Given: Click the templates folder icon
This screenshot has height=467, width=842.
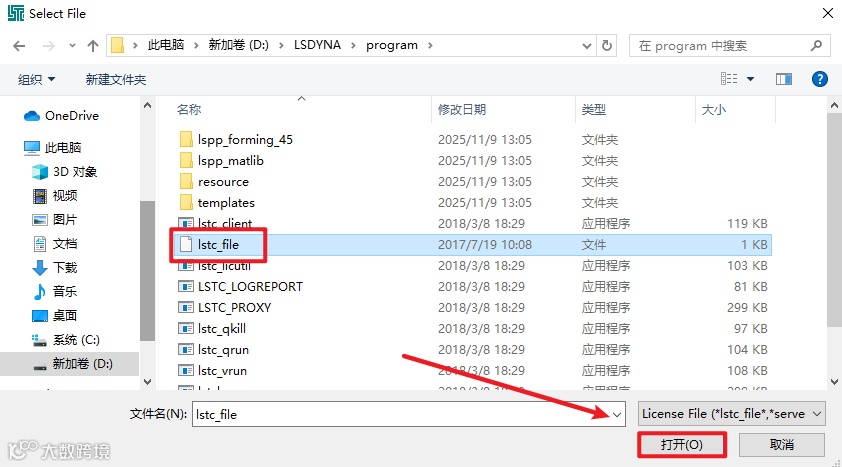Looking at the screenshot, I should coord(186,203).
